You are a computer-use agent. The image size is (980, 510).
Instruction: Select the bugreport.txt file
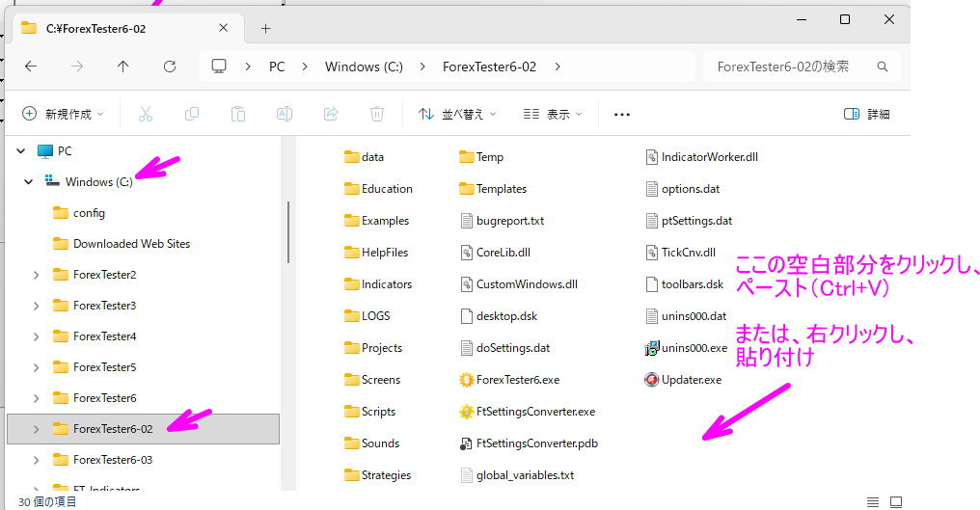(502, 221)
